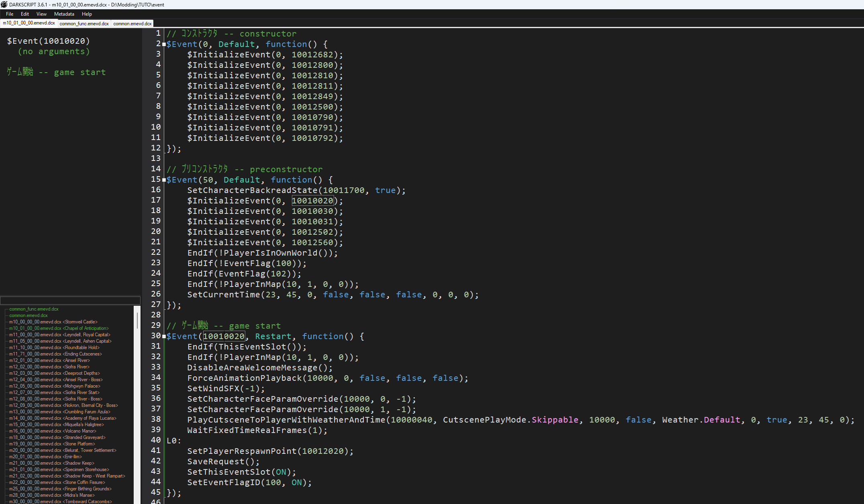Switch to m10_01_00_00.emevd.dcx tab
Screen dimensions: 864x504
(29, 23)
